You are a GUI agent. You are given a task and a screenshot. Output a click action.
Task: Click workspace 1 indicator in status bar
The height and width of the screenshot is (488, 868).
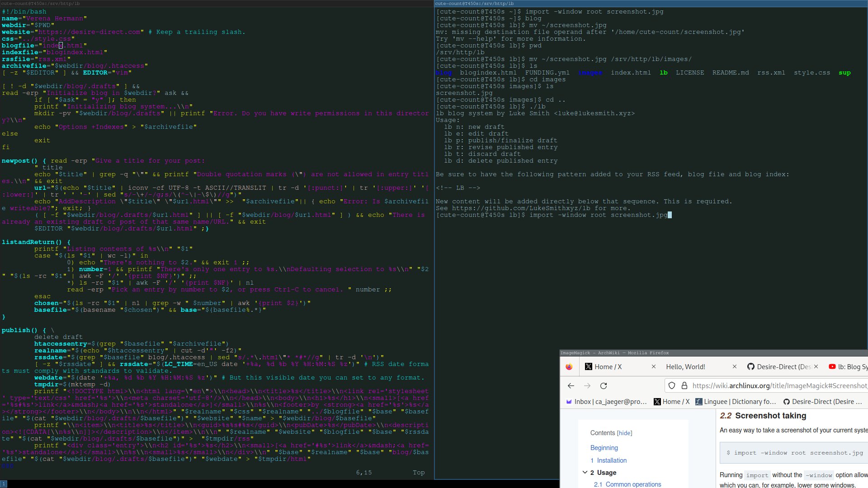(x=4, y=484)
